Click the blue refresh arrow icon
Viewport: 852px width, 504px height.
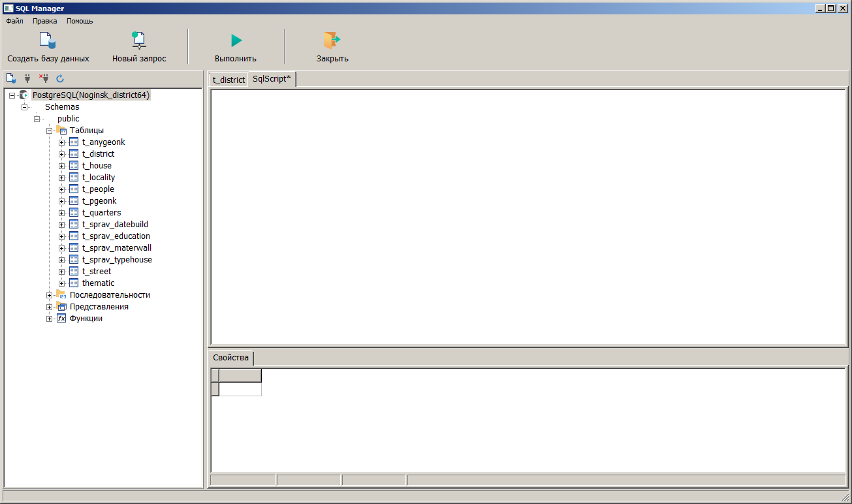point(60,78)
